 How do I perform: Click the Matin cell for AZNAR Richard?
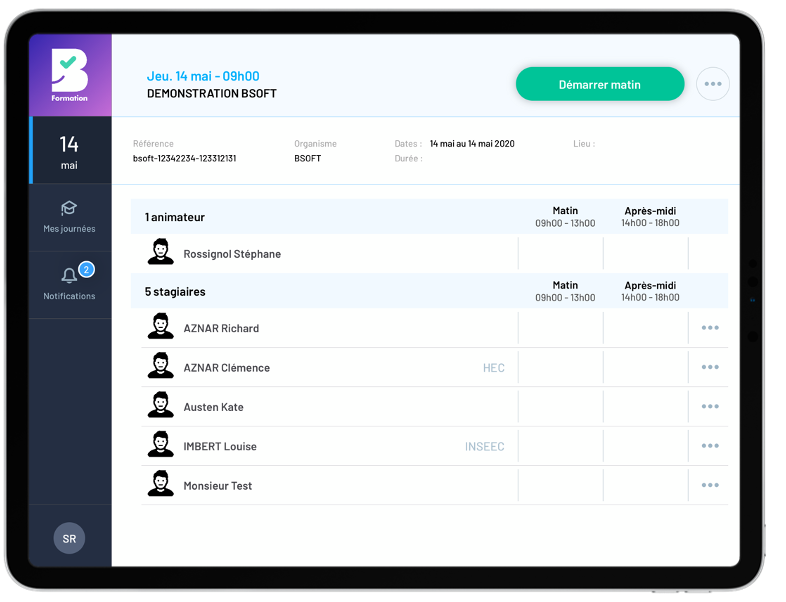[x=561, y=328]
